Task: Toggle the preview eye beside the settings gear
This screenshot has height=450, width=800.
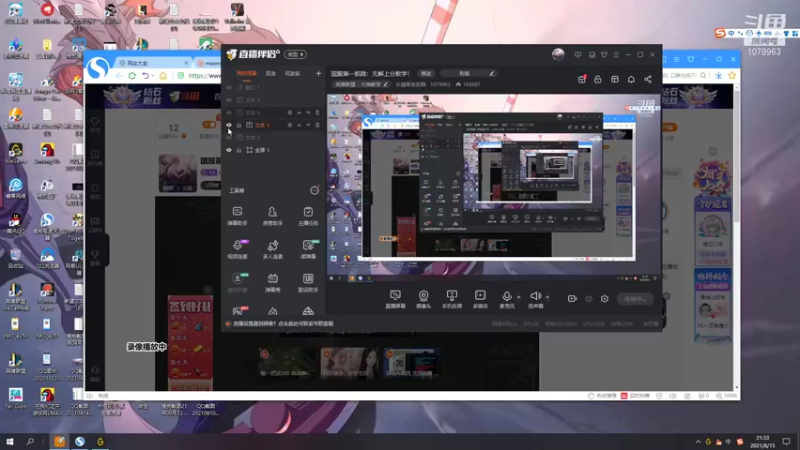Action: pyautogui.click(x=589, y=298)
